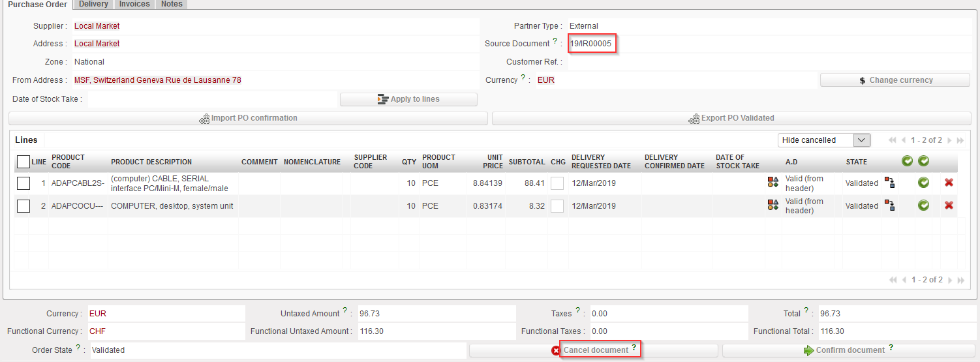Image resolution: width=980 pixels, height=362 pixels.
Task: Open the Invoices tab
Action: coord(134,4)
